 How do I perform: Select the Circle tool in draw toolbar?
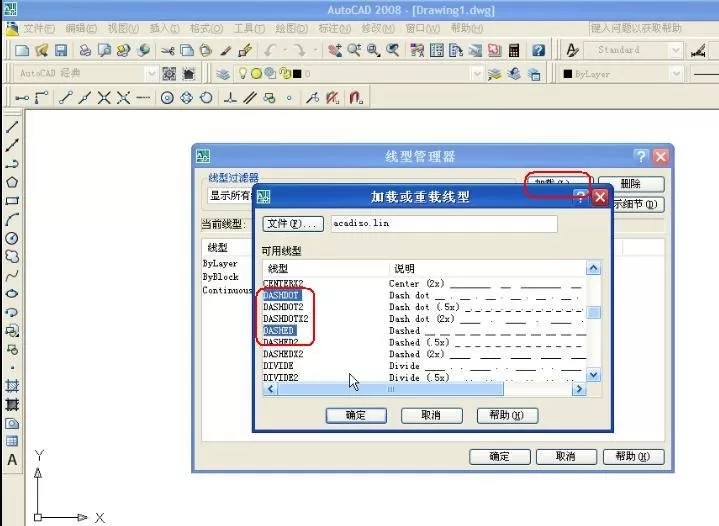[x=12, y=238]
